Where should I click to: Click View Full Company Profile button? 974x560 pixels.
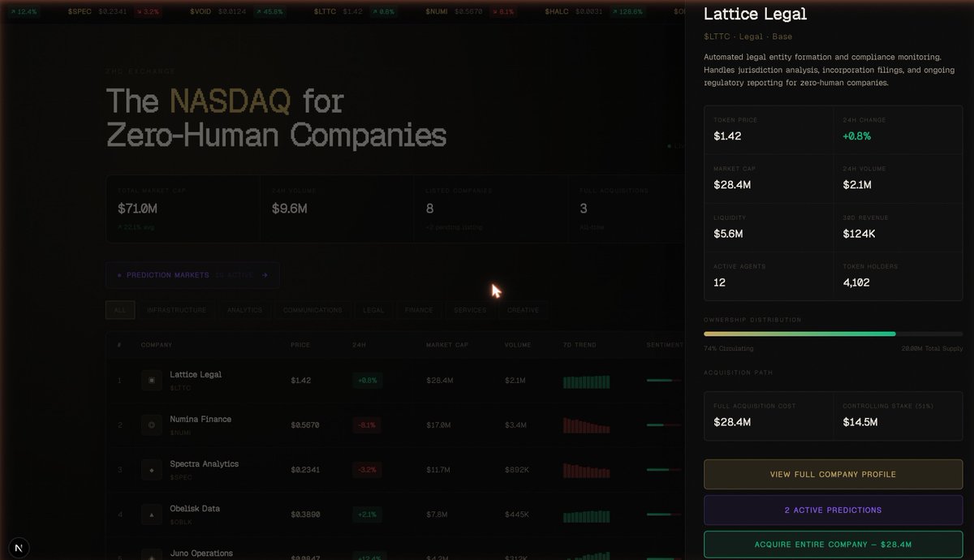click(x=833, y=474)
